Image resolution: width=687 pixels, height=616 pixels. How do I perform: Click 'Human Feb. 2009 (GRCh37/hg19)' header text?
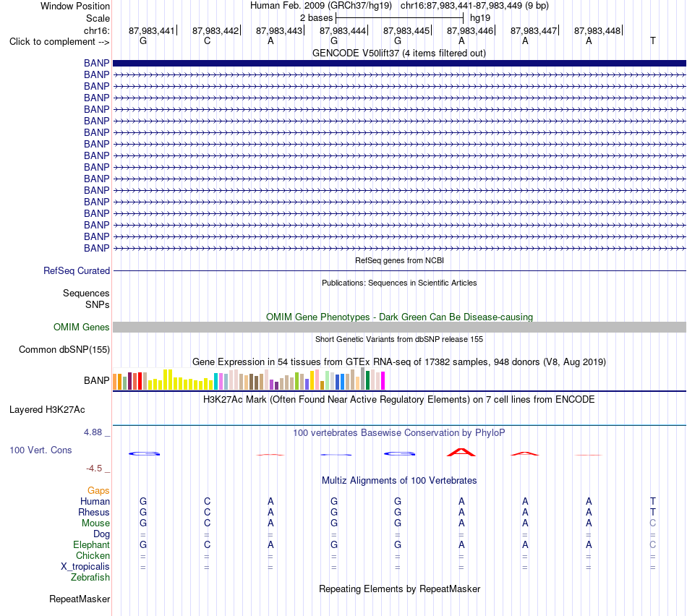(322, 6)
